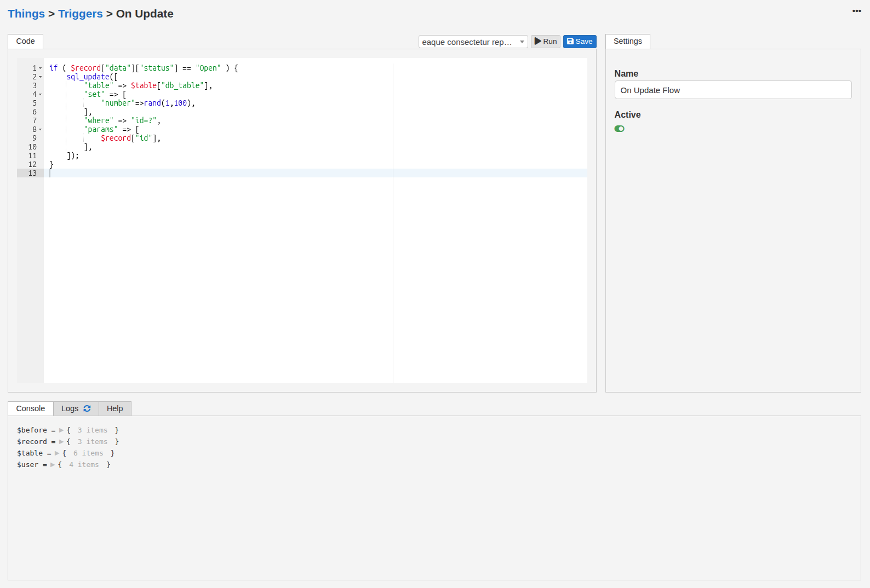This screenshot has height=588, width=870.
Task: Toggle the Active switch off
Action: pos(619,129)
